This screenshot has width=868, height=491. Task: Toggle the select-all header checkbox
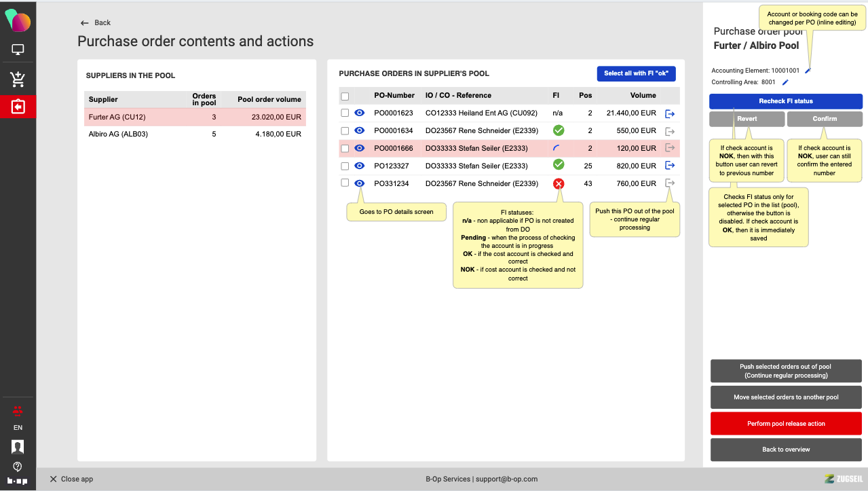(x=345, y=96)
